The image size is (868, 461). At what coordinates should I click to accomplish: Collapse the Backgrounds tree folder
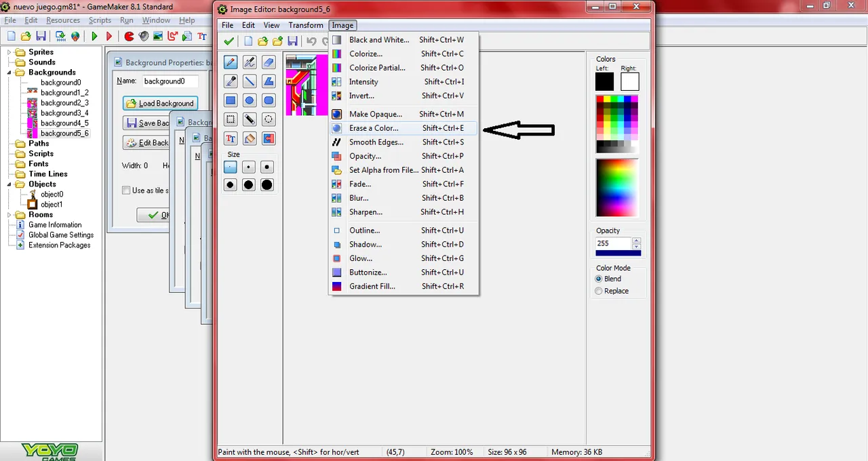click(x=10, y=73)
